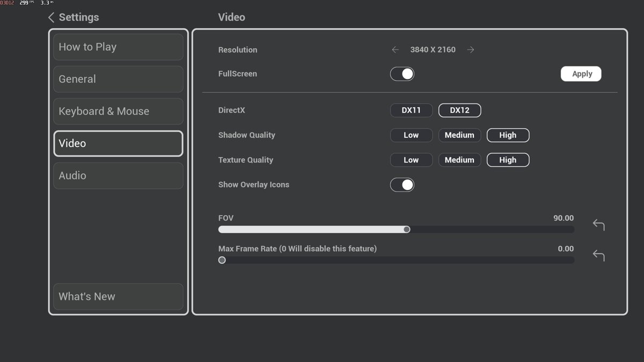Select next resolution with right arrow
The height and width of the screenshot is (362, 644).
click(471, 50)
